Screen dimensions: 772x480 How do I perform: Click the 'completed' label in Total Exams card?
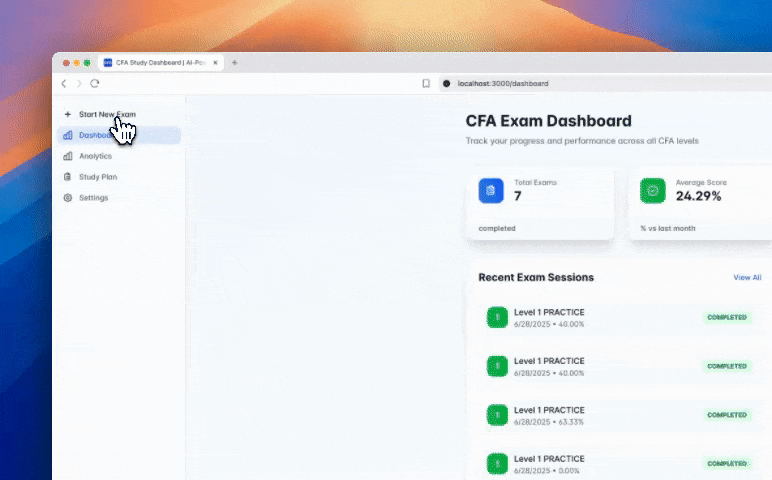(497, 228)
